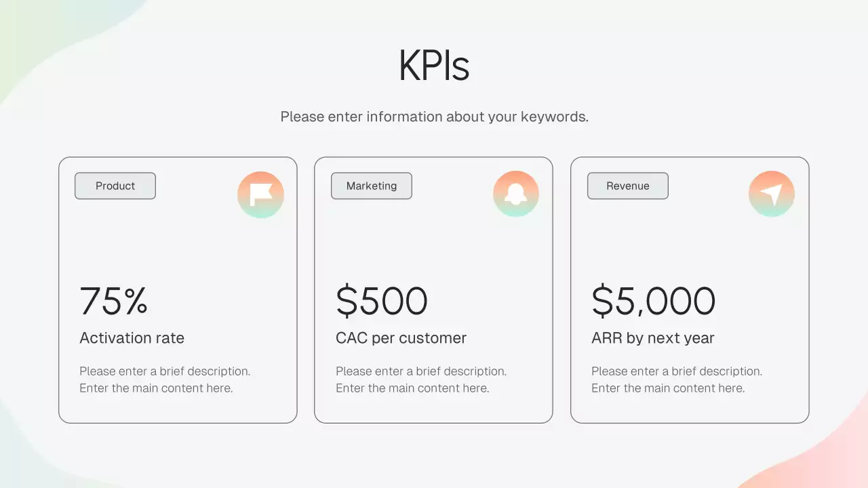Click the KPIs slide title
This screenshot has width=868, height=488.
pyautogui.click(x=434, y=66)
